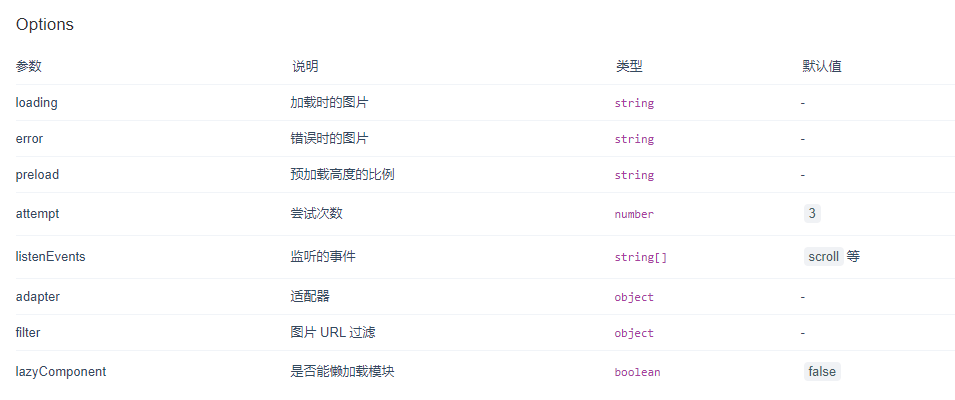Click the number type code

[634, 214]
